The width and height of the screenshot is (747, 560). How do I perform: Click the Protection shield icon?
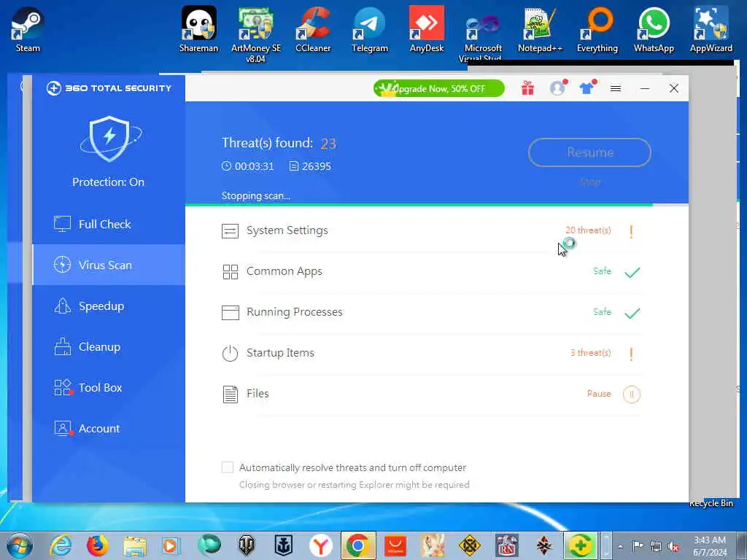click(x=110, y=139)
